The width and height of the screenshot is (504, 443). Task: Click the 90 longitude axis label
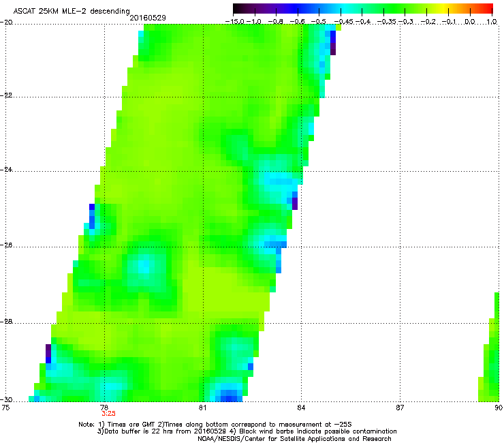click(x=499, y=408)
